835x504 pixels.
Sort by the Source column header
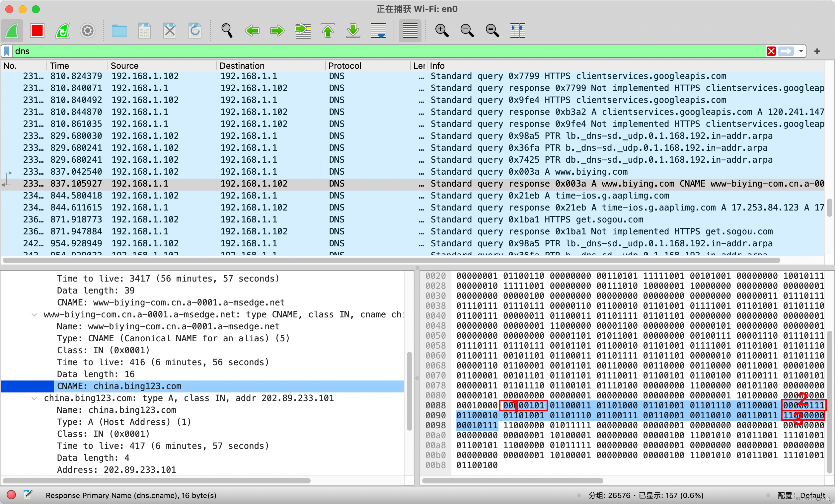click(x=124, y=66)
